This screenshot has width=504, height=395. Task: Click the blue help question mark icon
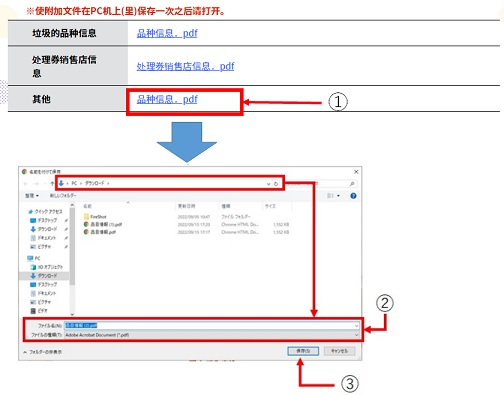[x=353, y=196]
